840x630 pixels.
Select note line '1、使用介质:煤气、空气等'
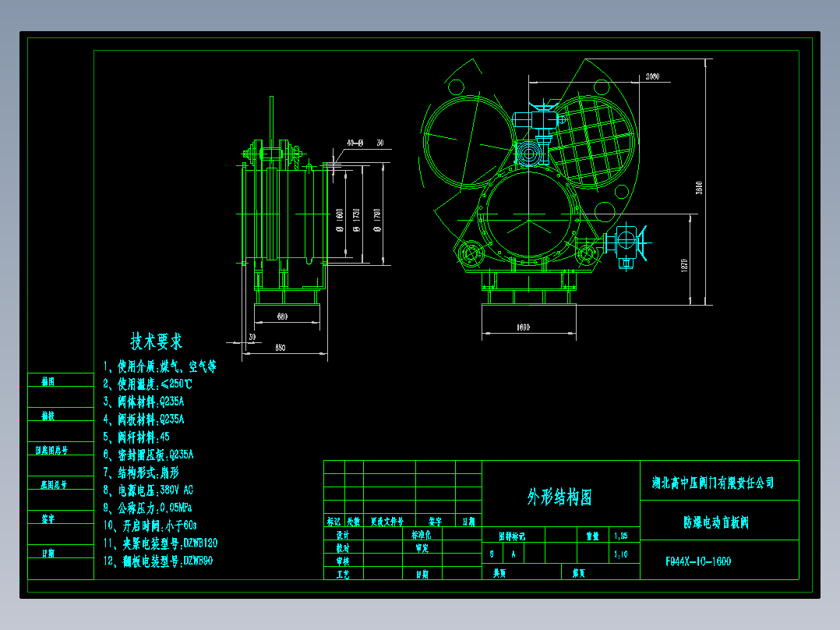[160, 366]
